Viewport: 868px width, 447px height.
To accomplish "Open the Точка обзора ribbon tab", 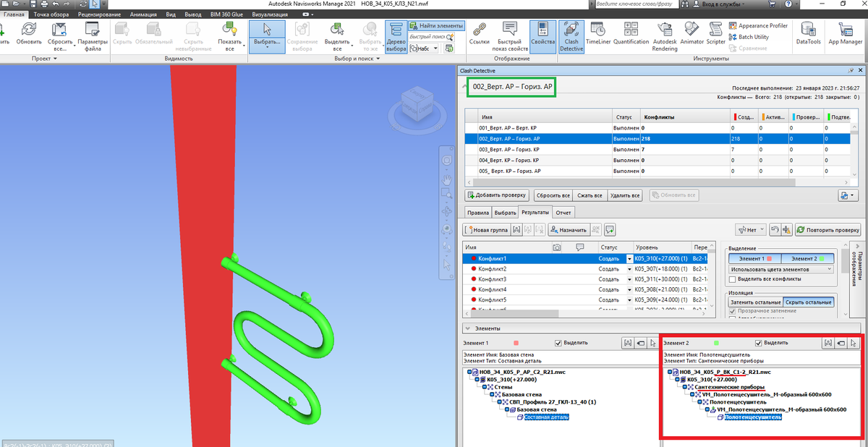I will [51, 14].
